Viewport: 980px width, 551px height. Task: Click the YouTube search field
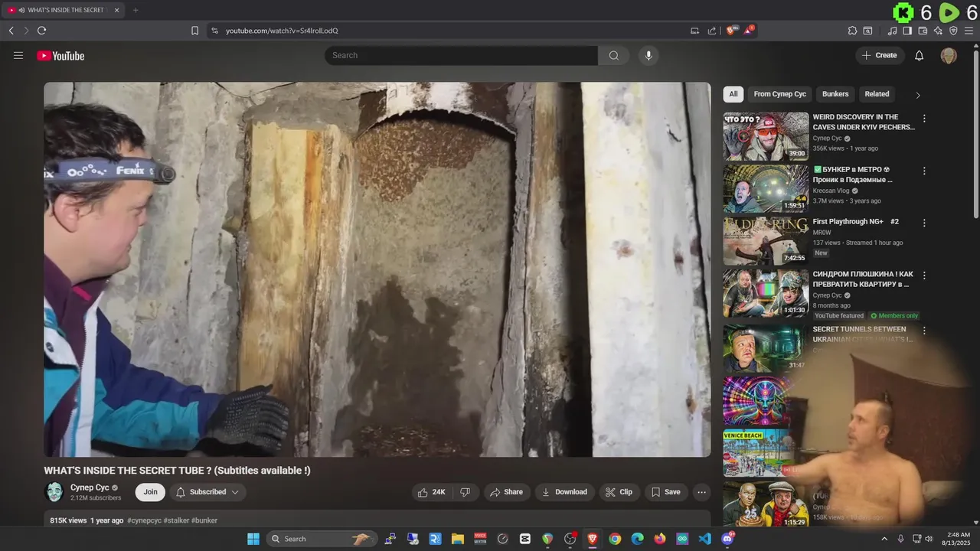coord(461,55)
